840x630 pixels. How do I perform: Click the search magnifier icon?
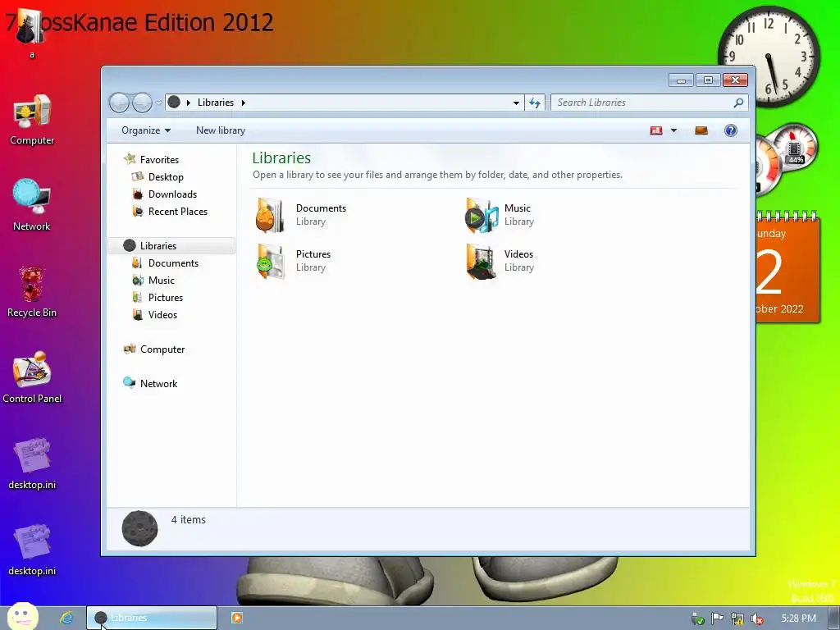[738, 103]
